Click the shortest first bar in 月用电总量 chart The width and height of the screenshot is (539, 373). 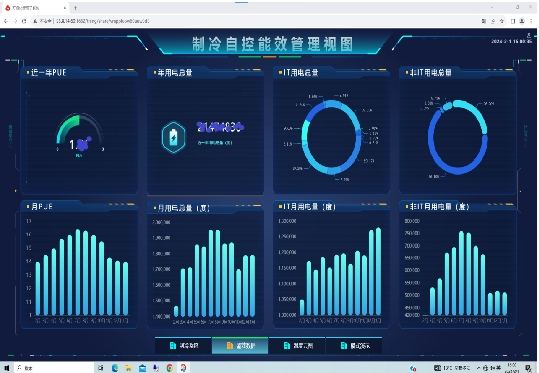pyautogui.click(x=176, y=311)
